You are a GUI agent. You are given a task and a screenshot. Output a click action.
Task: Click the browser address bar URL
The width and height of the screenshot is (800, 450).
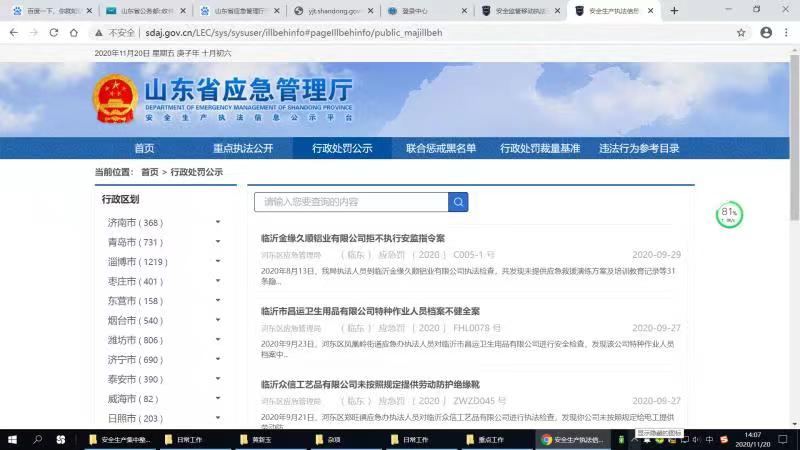[293, 33]
